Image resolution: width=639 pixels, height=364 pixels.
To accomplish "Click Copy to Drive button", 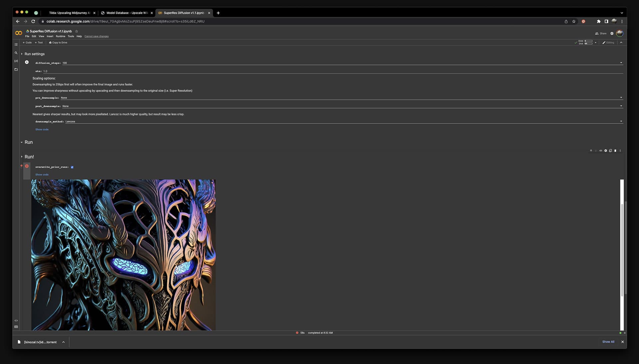I will [58, 43].
